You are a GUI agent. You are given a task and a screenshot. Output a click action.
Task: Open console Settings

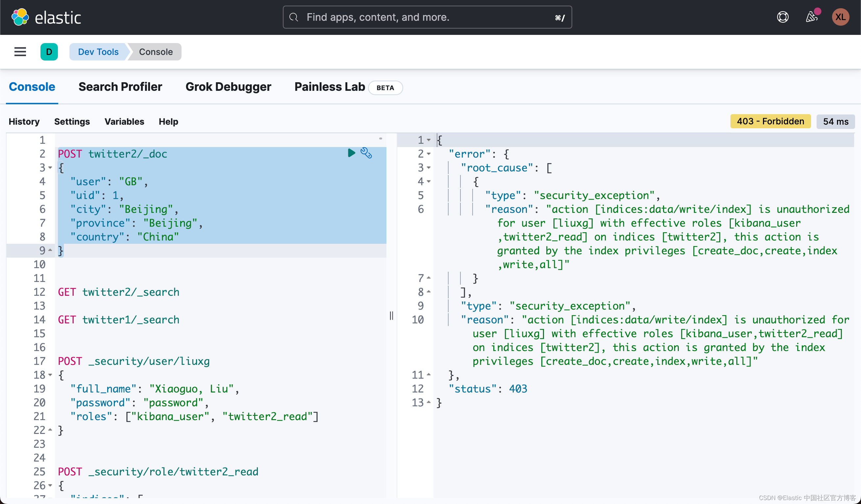point(72,122)
